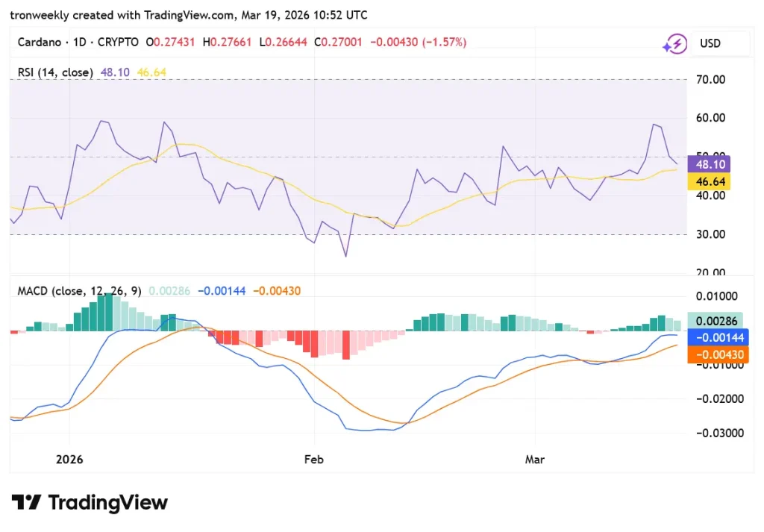Click the MACD histogram value badge 0.00286

(x=718, y=320)
